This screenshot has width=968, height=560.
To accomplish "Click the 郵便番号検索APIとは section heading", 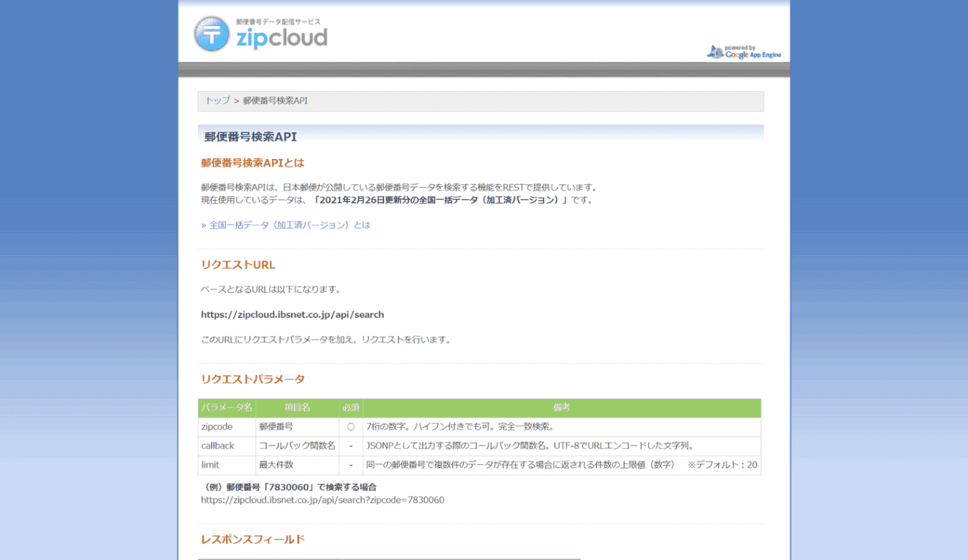I will tap(253, 163).
